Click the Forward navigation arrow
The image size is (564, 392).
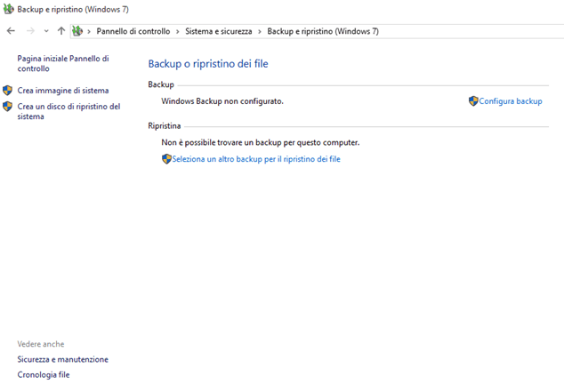pos(30,31)
